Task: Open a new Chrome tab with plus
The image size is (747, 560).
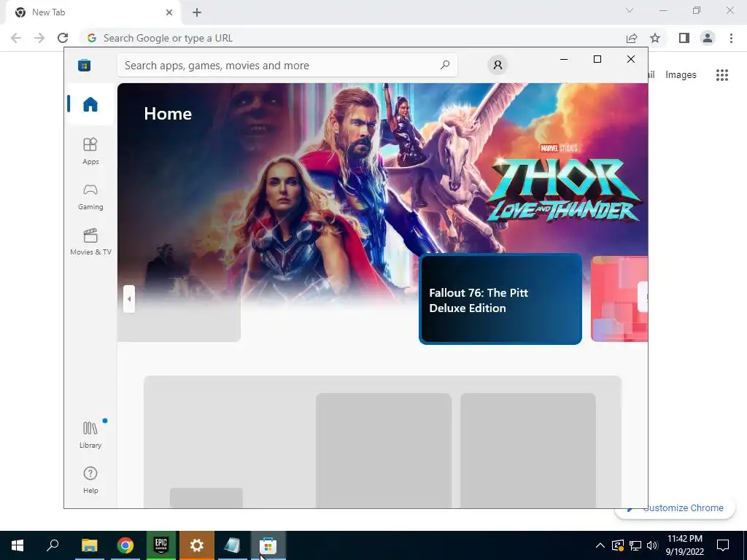Action: pyautogui.click(x=197, y=12)
